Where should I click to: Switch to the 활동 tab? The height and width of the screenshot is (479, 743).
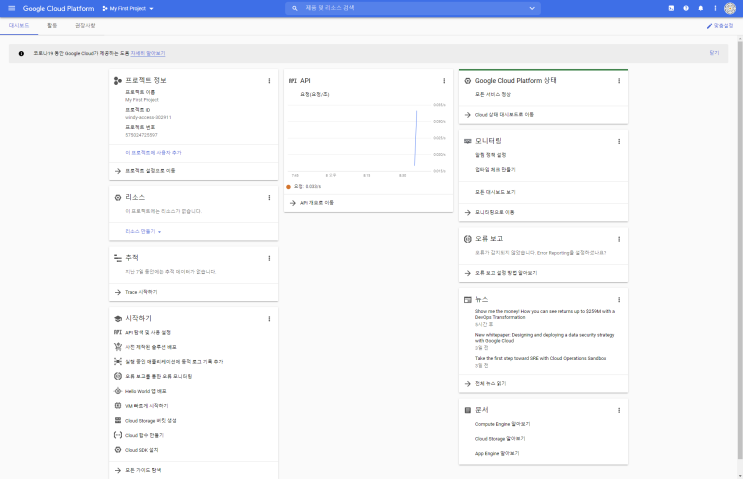click(52, 26)
